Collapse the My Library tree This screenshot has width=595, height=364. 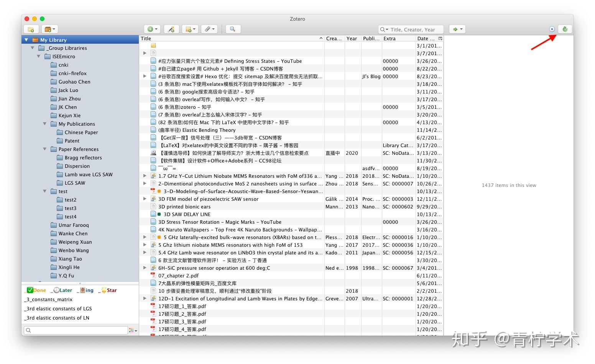26,40
